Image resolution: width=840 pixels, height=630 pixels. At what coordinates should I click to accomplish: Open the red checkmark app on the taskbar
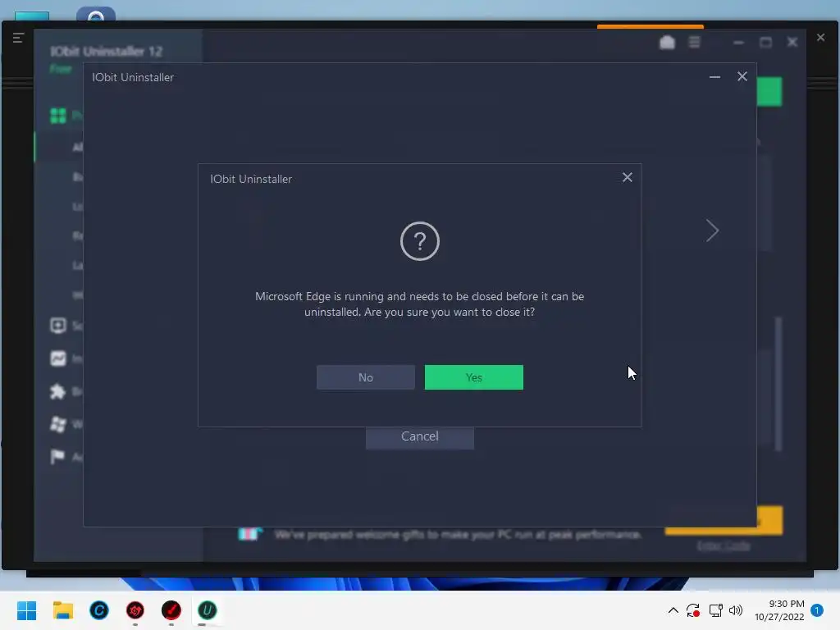tap(171, 610)
